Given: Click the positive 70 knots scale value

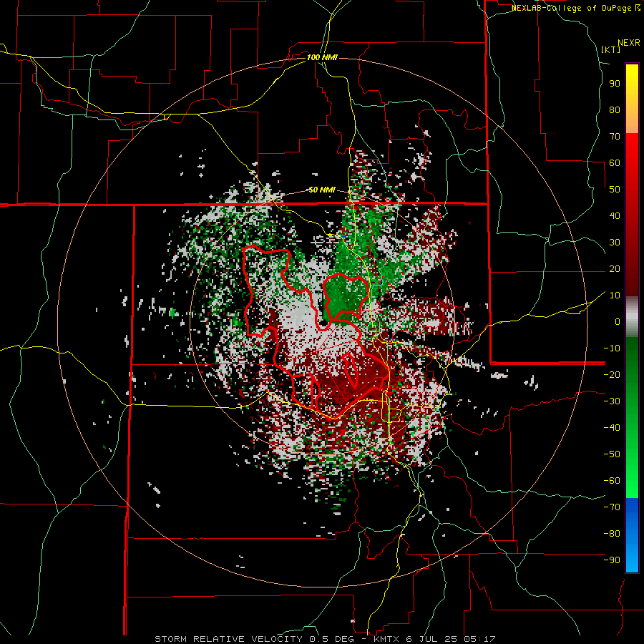Looking at the screenshot, I should pyautogui.click(x=615, y=137).
